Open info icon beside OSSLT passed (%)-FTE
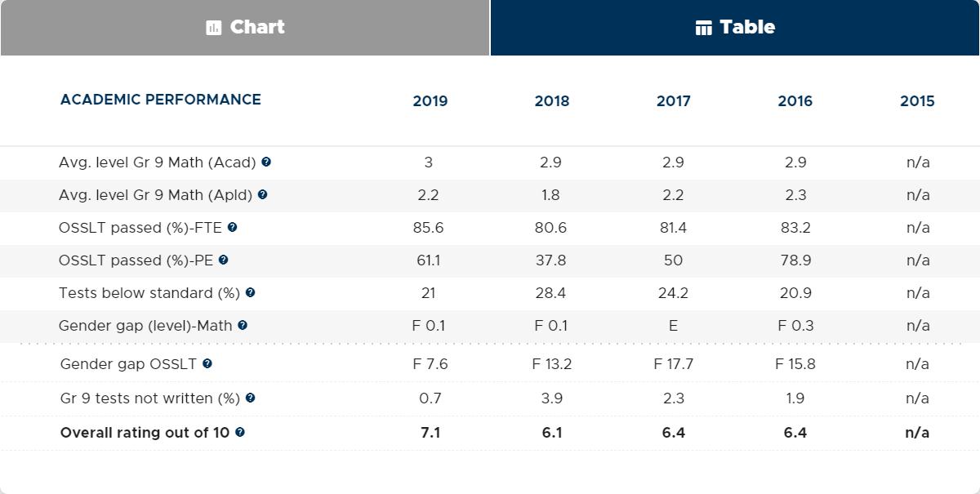This screenshot has width=980, height=494. pyautogui.click(x=232, y=227)
